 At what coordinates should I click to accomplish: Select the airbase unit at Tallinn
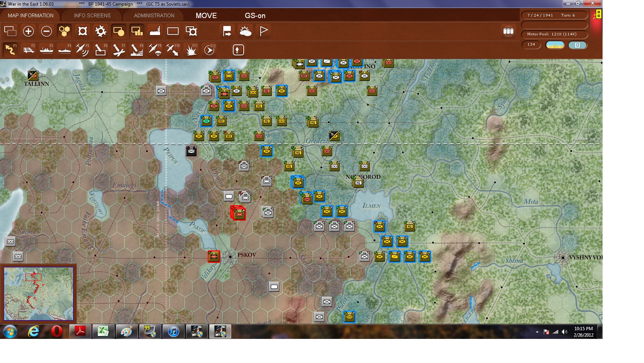[x=33, y=75]
